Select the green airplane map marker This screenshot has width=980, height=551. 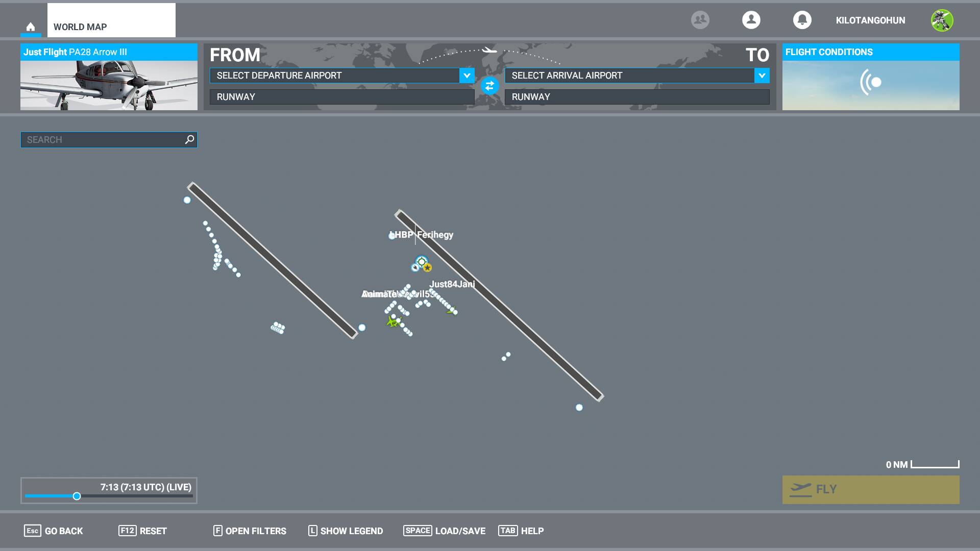tap(393, 322)
